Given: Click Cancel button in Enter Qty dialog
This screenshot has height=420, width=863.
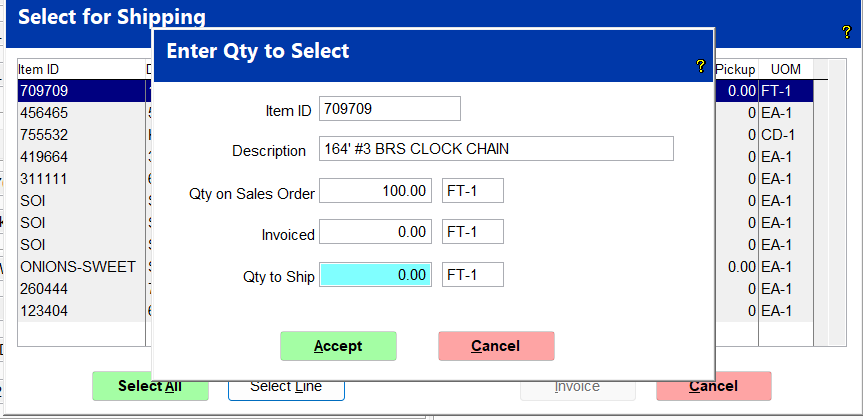Looking at the screenshot, I should [496, 346].
